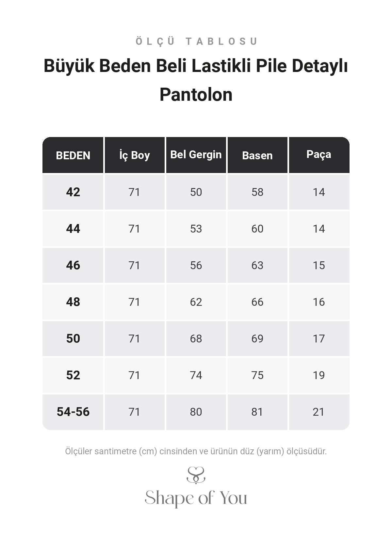Click the 54-56 size row label
The image size is (392, 538).
(x=73, y=412)
